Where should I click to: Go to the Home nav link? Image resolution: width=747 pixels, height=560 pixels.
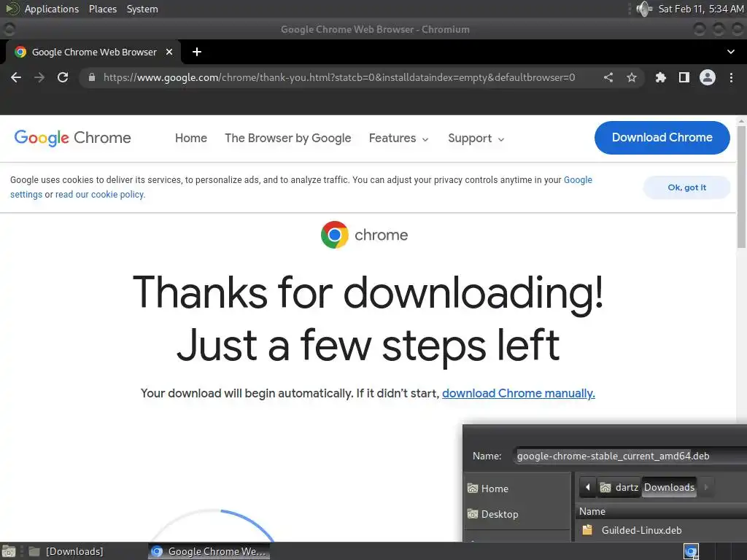tap(191, 138)
